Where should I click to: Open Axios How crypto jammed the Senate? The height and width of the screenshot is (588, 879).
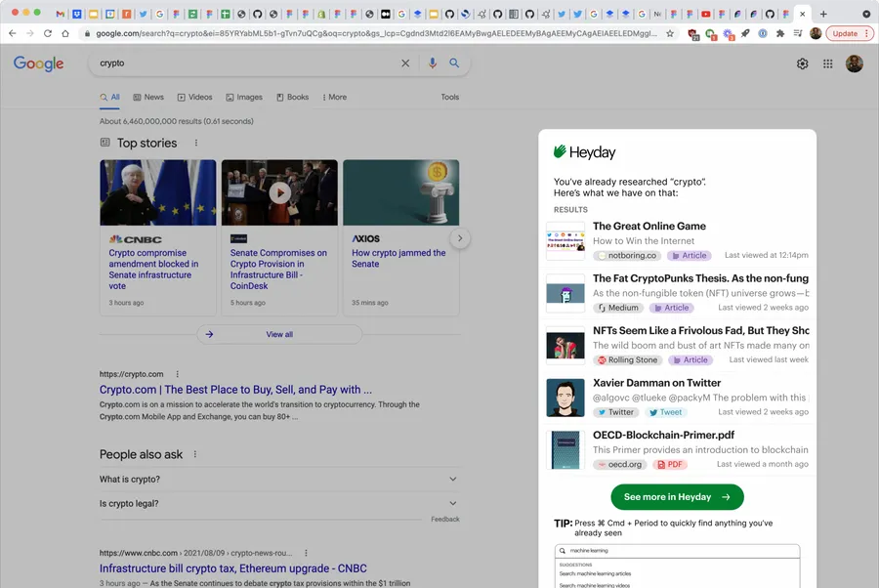pos(398,259)
